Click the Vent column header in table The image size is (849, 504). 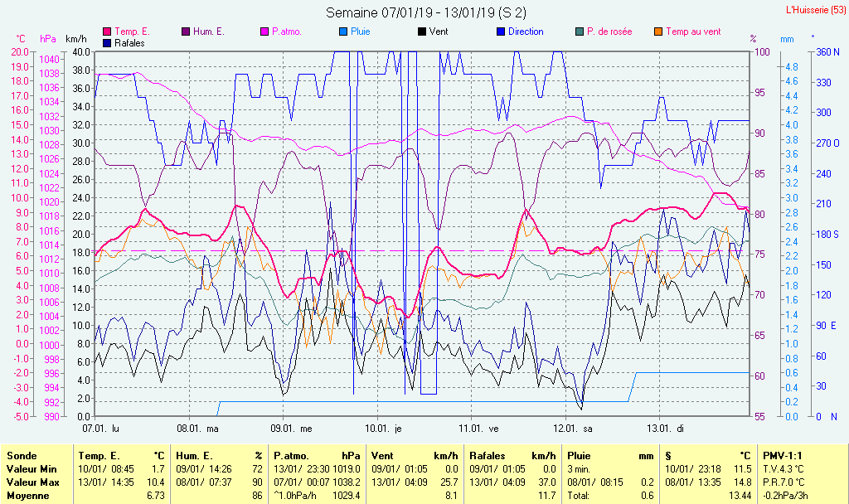click(x=382, y=456)
